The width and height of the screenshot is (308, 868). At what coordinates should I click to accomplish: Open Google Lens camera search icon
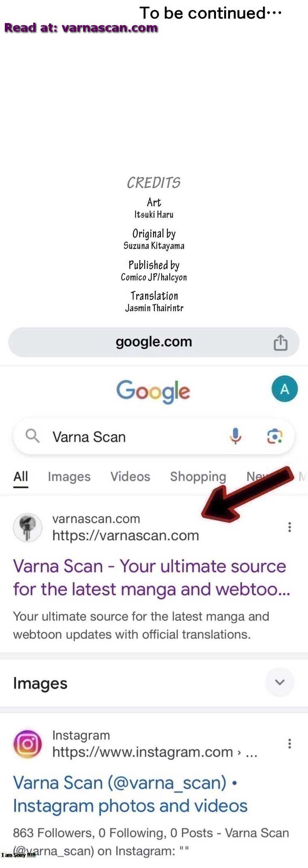click(275, 436)
